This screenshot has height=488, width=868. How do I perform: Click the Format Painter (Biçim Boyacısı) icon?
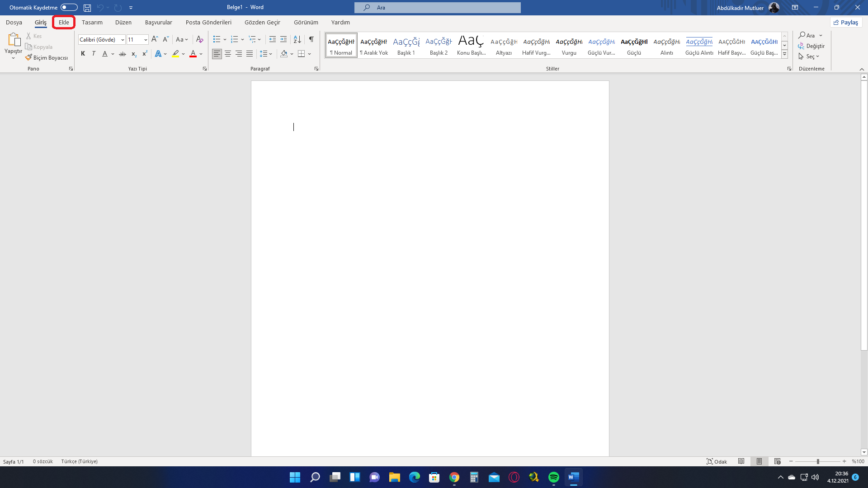tap(29, 58)
